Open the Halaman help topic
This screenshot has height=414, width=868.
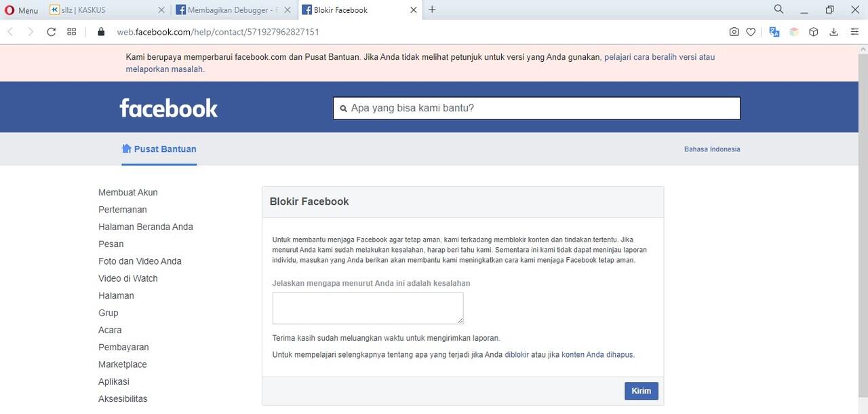116,295
